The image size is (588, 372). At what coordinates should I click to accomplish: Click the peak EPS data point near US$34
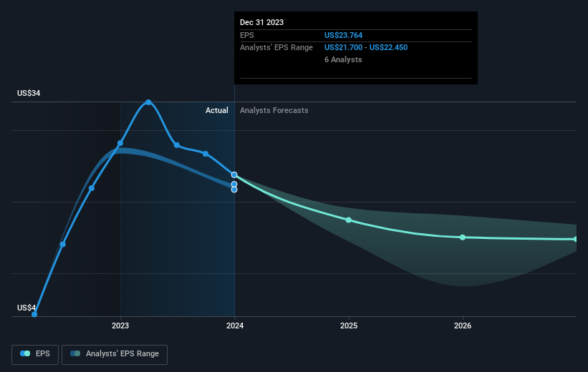148,102
